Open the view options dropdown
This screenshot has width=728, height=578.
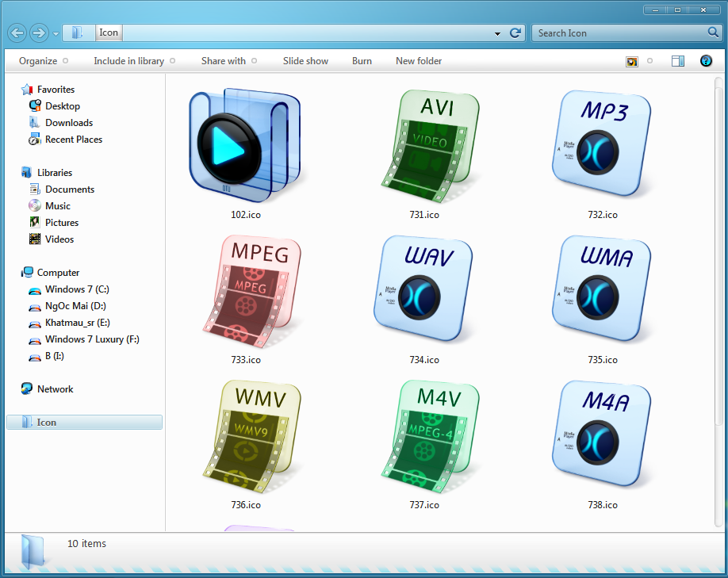[649, 61]
